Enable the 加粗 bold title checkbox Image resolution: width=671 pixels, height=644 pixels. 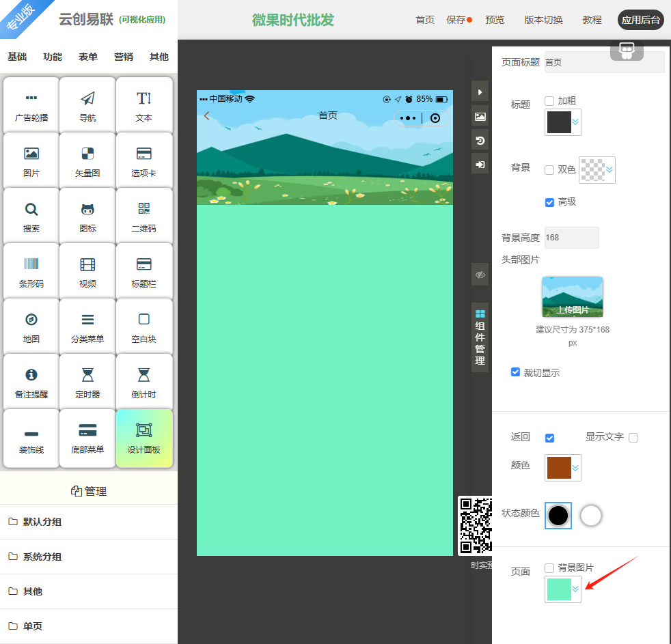549,101
